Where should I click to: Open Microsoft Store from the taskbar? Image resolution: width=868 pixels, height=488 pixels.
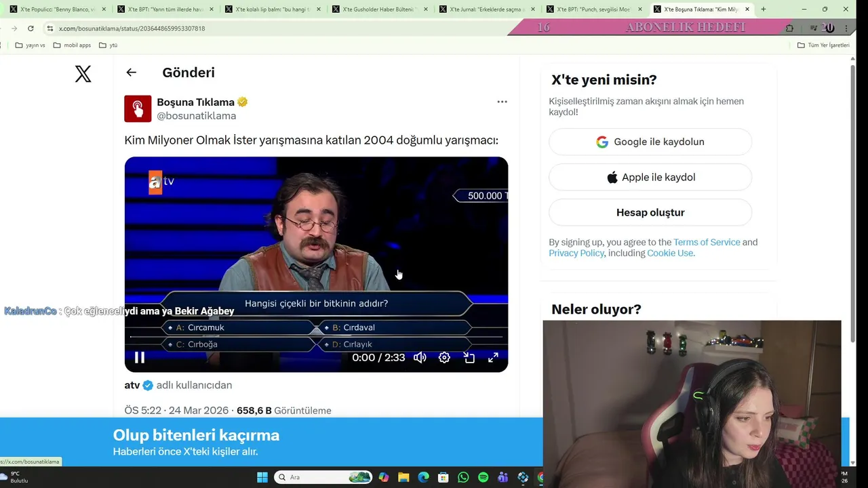(x=443, y=477)
